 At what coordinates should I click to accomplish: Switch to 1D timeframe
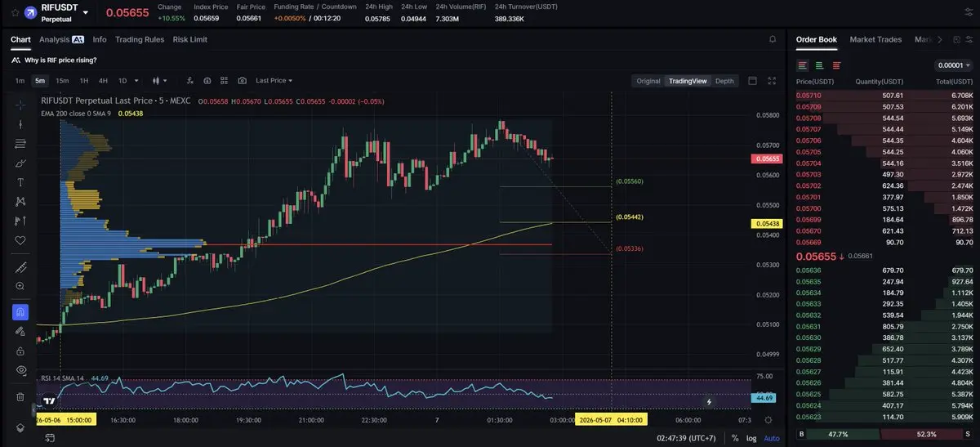[x=122, y=81]
